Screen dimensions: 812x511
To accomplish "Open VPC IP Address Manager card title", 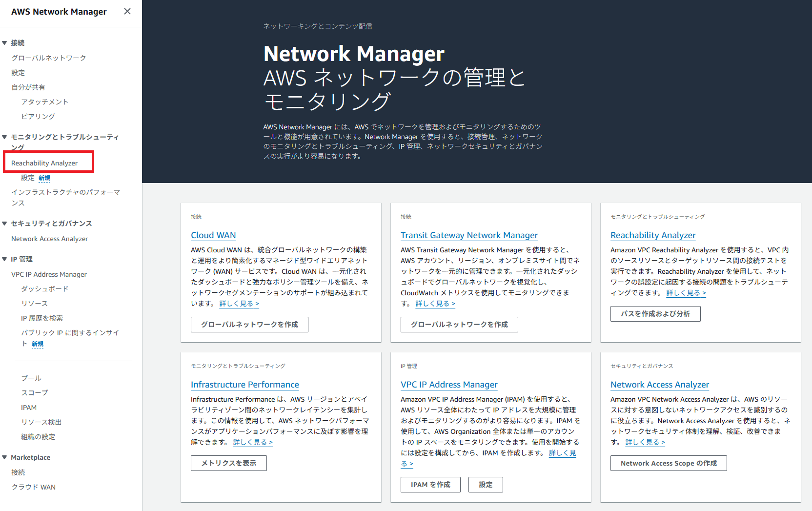I will pos(449,385).
